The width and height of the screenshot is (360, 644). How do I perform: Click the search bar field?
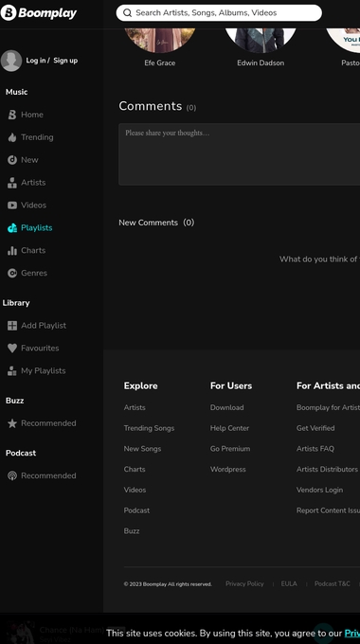pos(219,12)
